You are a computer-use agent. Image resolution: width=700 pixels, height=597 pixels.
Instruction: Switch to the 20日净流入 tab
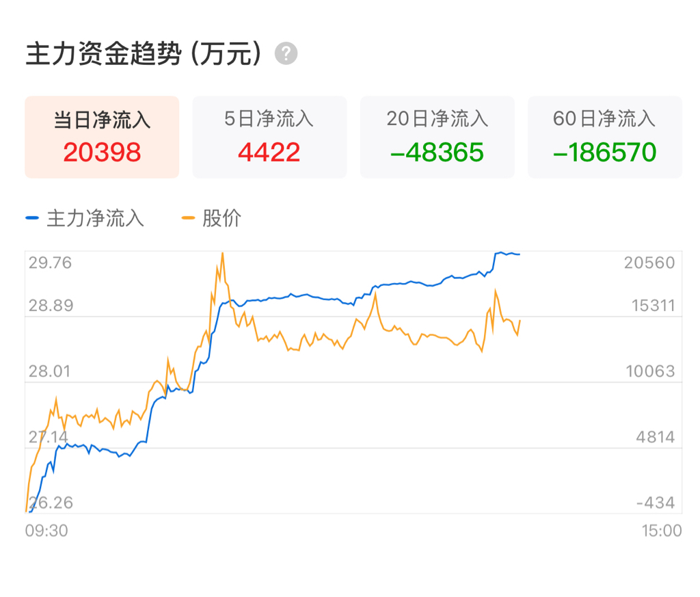(x=437, y=137)
